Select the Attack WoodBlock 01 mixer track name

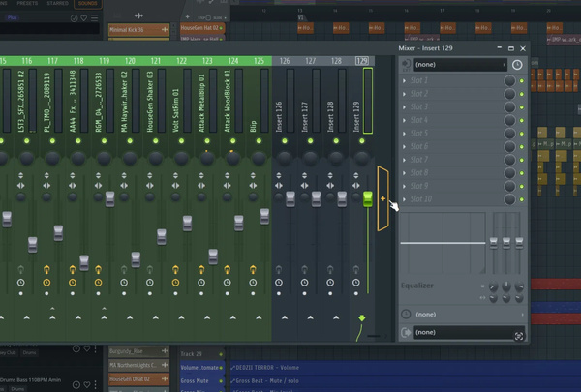point(228,102)
